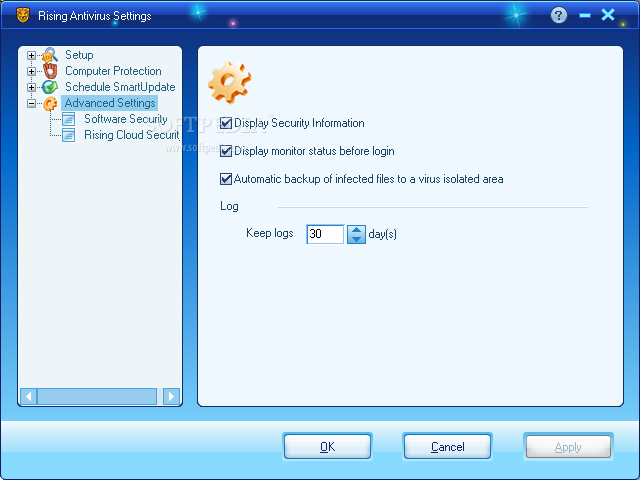Image resolution: width=640 pixels, height=480 pixels.
Task: Uncheck Display monitor status before login
Action: point(226,151)
